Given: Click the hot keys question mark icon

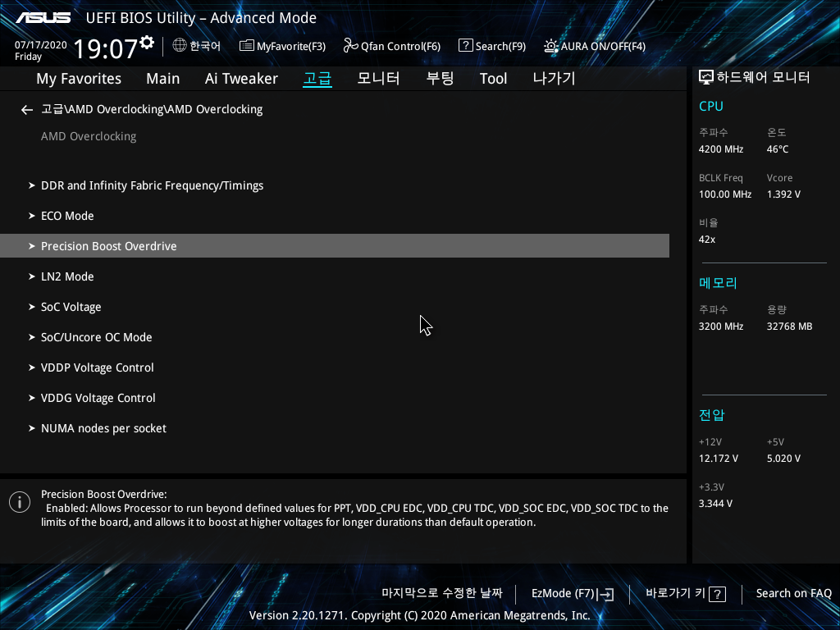Looking at the screenshot, I should (x=717, y=594).
